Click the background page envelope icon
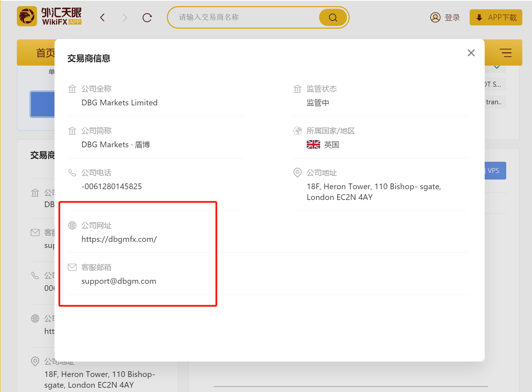This screenshot has width=532, height=392. point(35,233)
